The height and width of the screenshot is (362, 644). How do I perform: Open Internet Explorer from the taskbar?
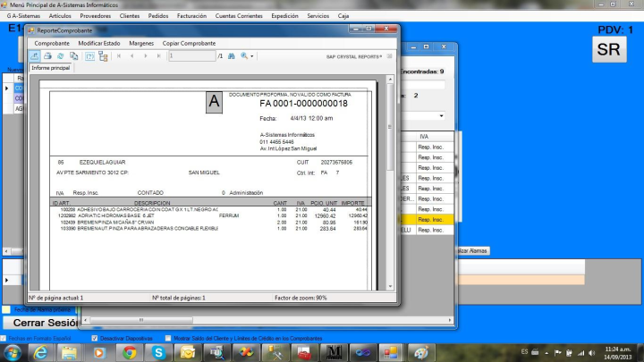[x=40, y=353]
